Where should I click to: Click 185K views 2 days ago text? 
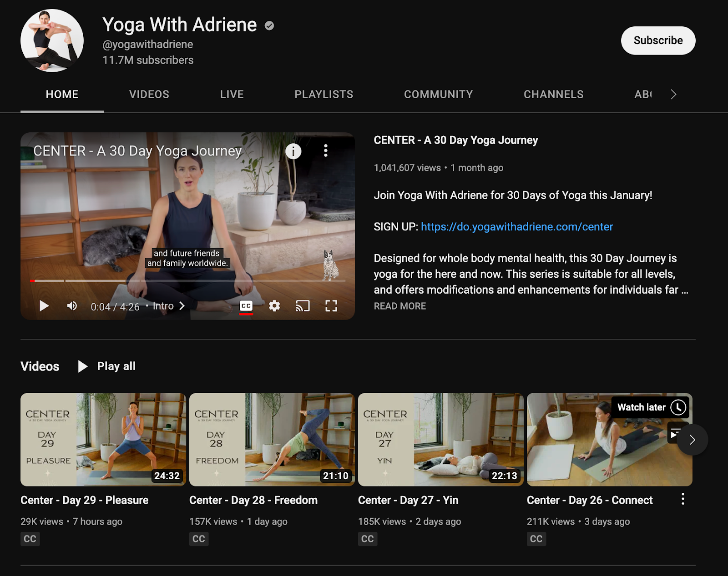(409, 521)
